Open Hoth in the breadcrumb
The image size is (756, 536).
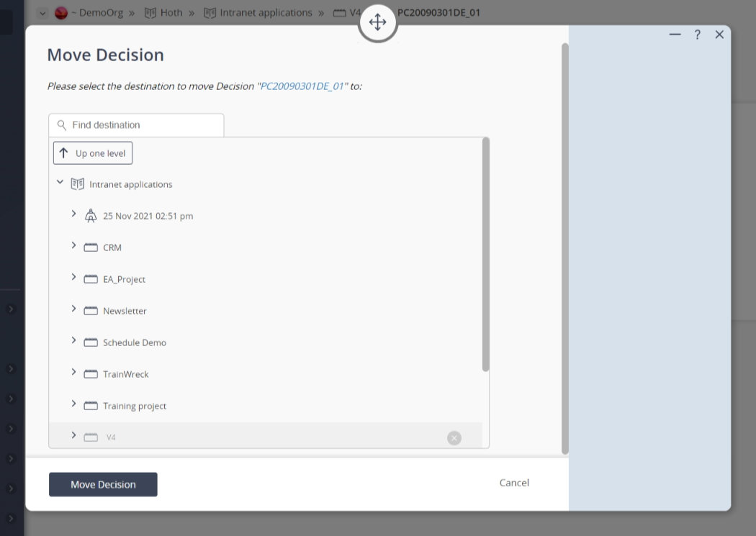pos(171,13)
